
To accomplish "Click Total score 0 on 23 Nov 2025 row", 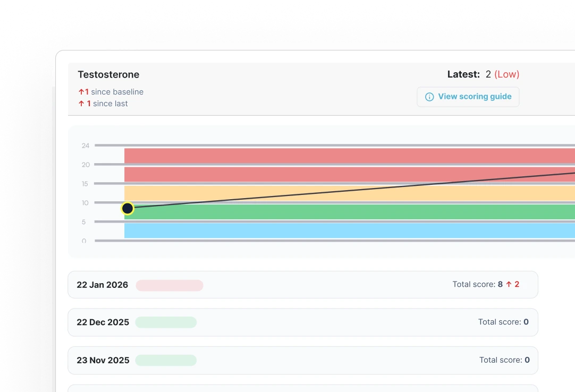I will (x=504, y=360).
